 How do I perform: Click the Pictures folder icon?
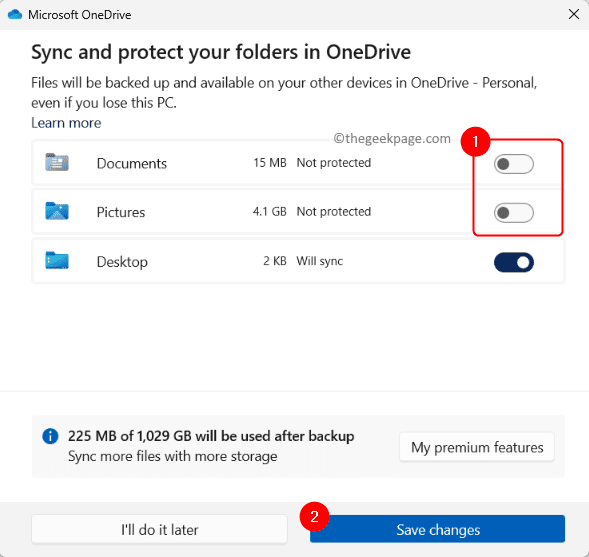(x=57, y=211)
